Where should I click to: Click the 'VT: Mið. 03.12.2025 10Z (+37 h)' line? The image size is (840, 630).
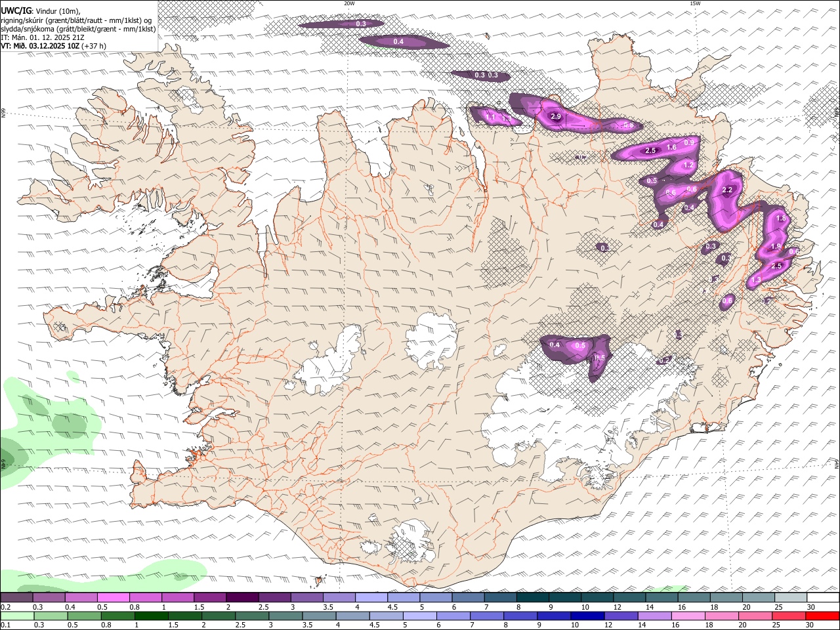point(53,46)
